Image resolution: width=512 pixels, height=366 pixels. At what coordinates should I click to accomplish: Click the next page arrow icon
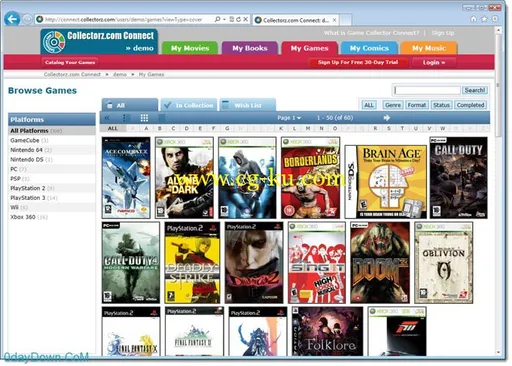387,118
